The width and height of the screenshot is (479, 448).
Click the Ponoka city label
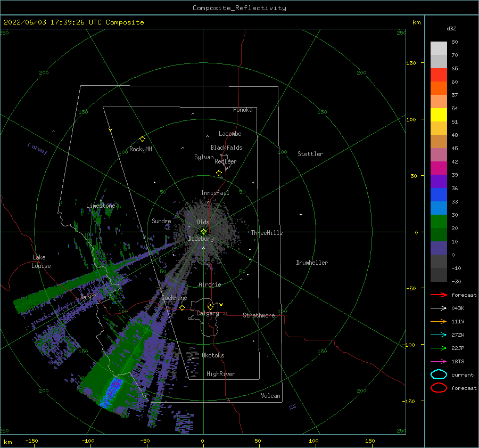tap(243, 110)
